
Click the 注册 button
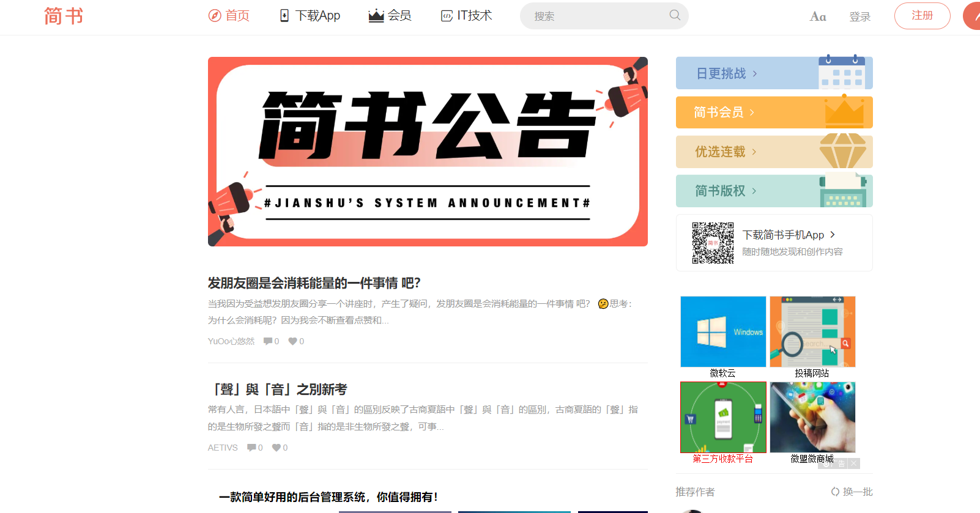922,16
